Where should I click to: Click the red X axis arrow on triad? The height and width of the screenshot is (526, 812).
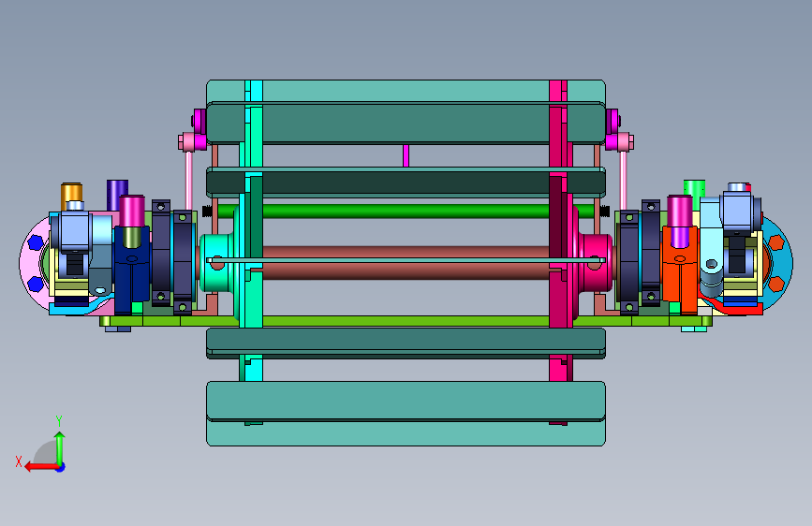point(41,467)
